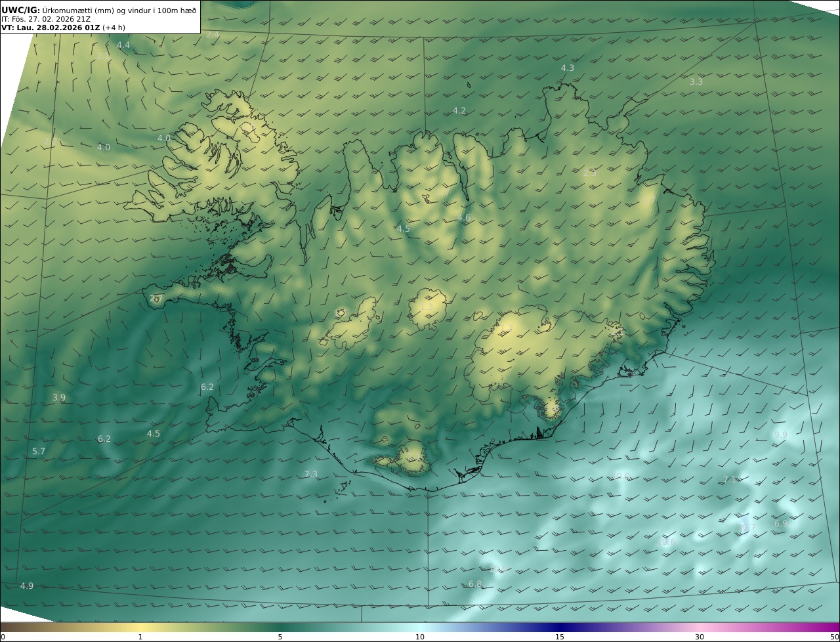Click the 0 tick on the color scale

[x=3, y=637]
